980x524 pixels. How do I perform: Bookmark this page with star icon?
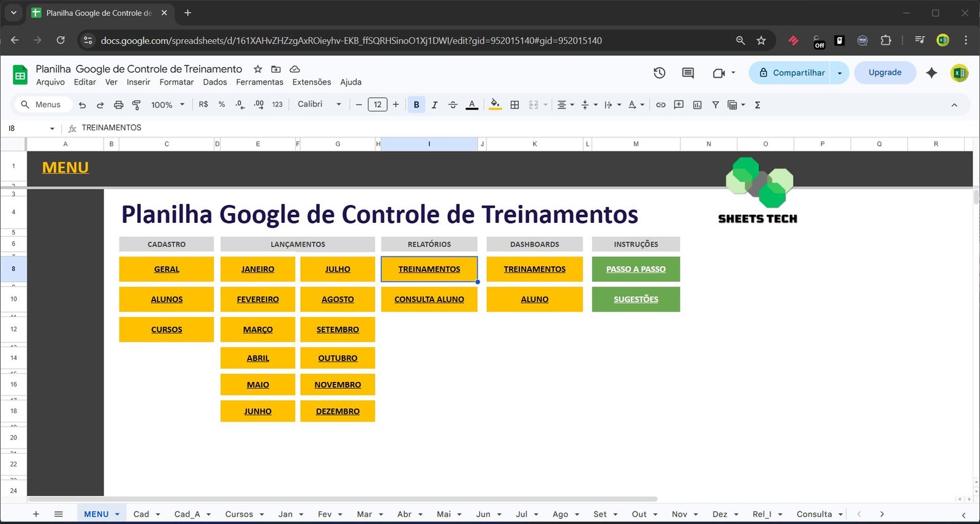761,40
